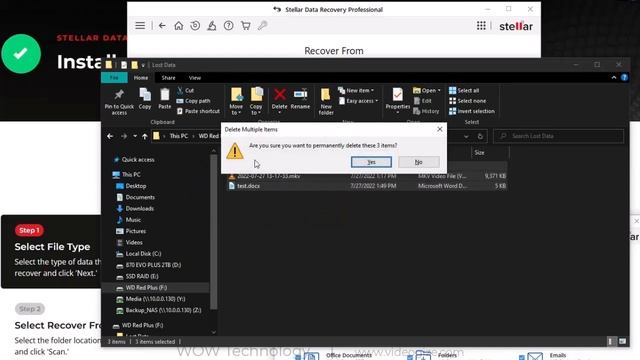
Task: Collapse the Explorer ribbon
Action: pos(613,78)
